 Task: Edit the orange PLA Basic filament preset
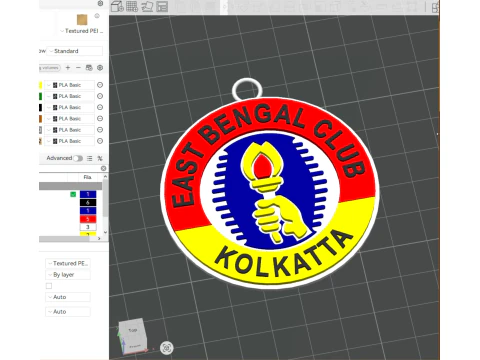coord(100,119)
